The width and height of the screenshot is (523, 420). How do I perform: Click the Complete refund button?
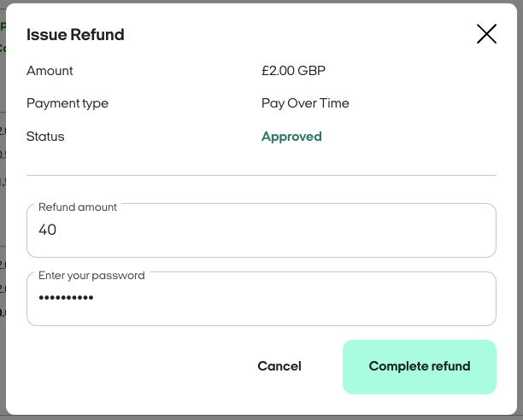click(x=420, y=367)
